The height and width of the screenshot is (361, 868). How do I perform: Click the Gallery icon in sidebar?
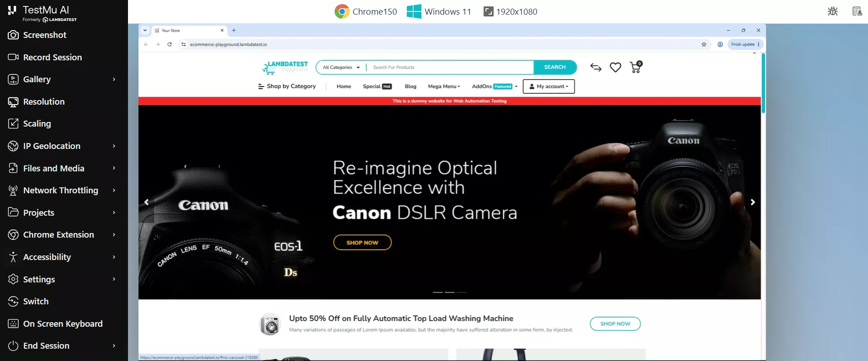[13, 79]
